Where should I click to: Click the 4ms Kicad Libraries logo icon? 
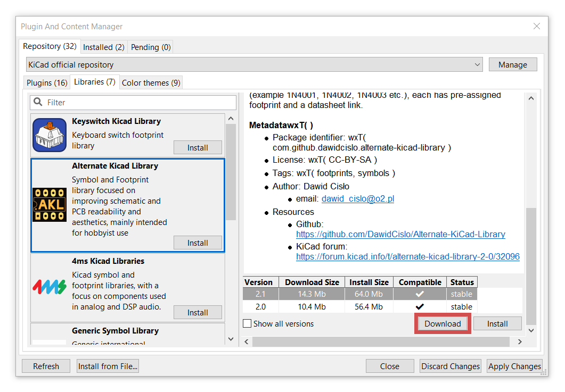[50, 287]
